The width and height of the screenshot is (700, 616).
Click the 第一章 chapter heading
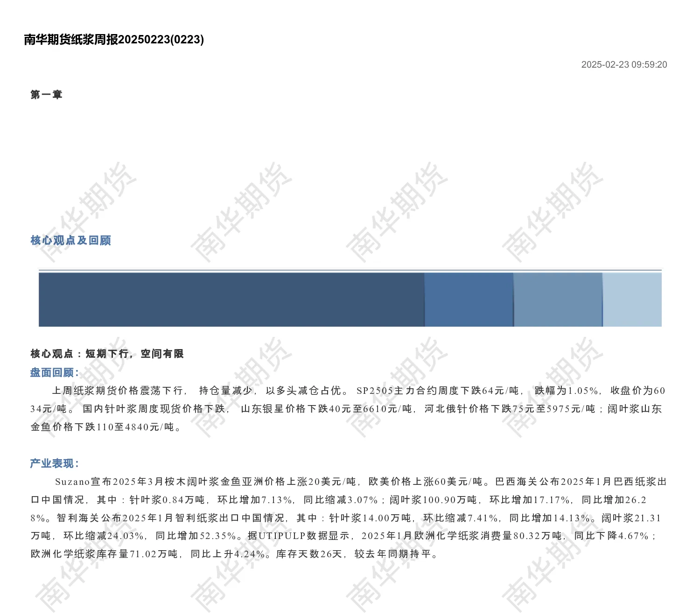click(x=46, y=95)
